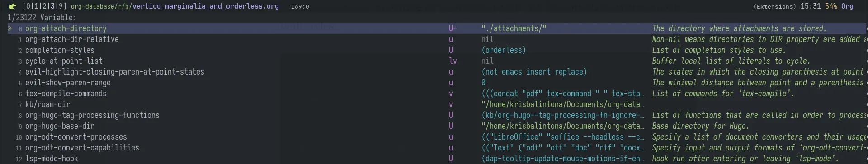868x164 pixels.
Task: Click the kb/roam-dir path value
Action: pyautogui.click(x=563, y=104)
